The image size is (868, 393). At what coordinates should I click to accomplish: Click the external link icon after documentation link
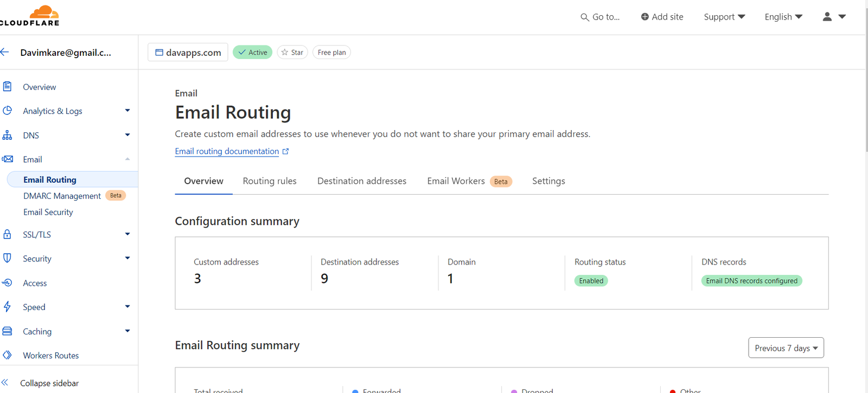[x=286, y=151]
